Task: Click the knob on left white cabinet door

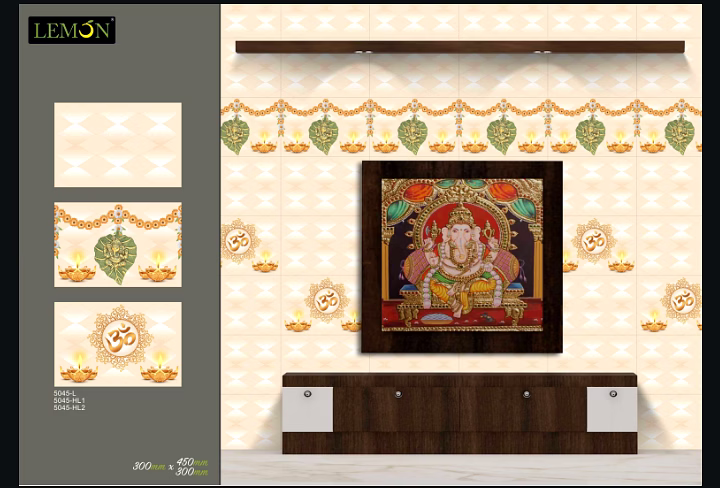Action: (307, 394)
